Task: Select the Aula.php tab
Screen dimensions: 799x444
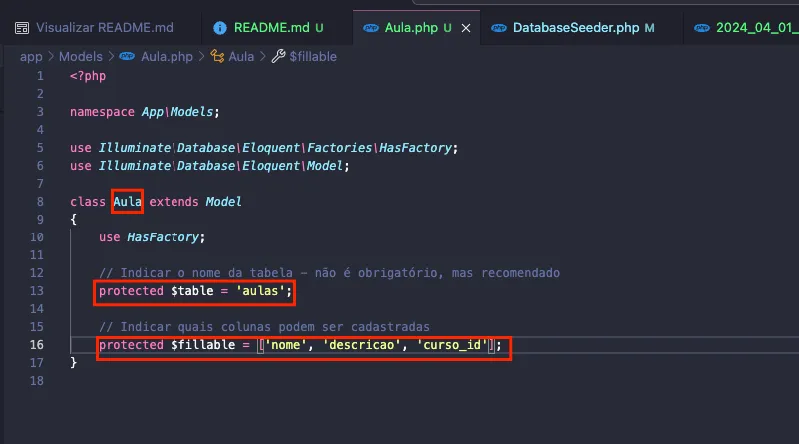Action: point(411,28)
